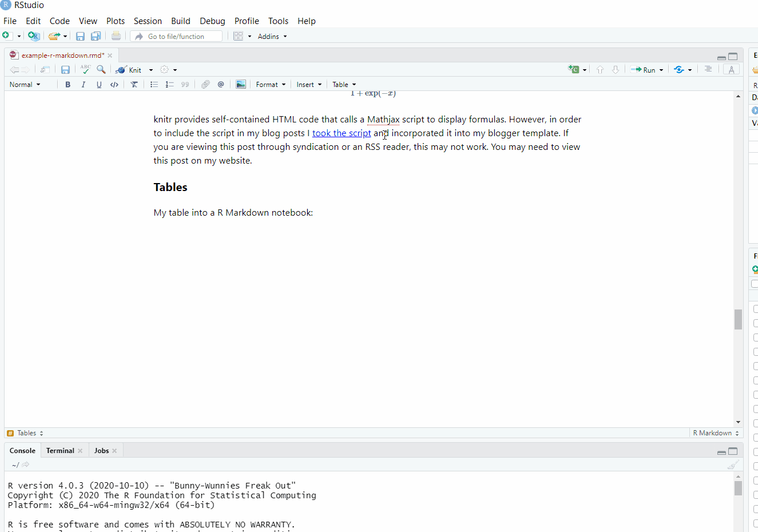Run the current line or selection

click(643, 70)
